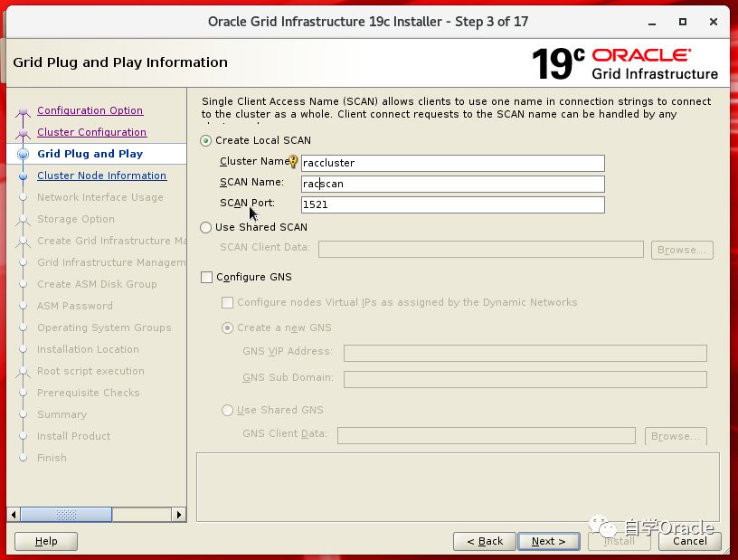738x560 pixels.
Task: Click the Summary step label
Action: click(x=62, y=414)
